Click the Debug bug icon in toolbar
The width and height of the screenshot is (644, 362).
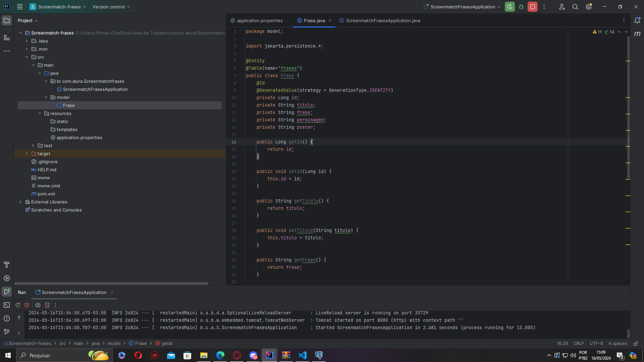[521, 7]
